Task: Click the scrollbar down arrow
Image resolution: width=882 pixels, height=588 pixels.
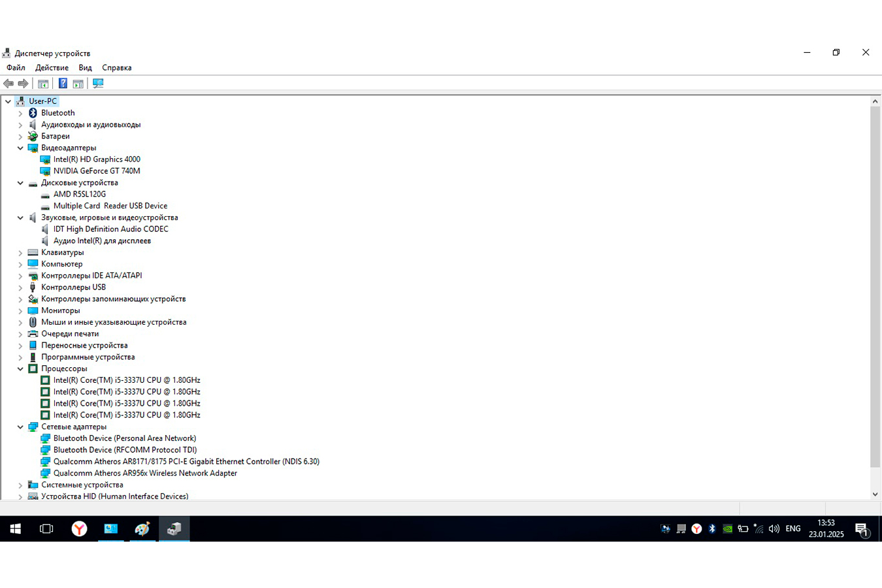Action: point(875,495)
